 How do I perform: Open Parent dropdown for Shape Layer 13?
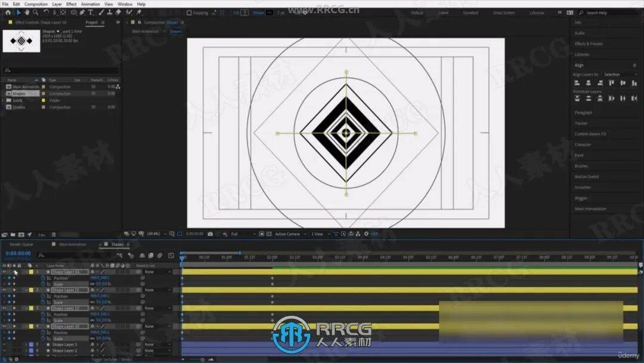coord(156,272)
